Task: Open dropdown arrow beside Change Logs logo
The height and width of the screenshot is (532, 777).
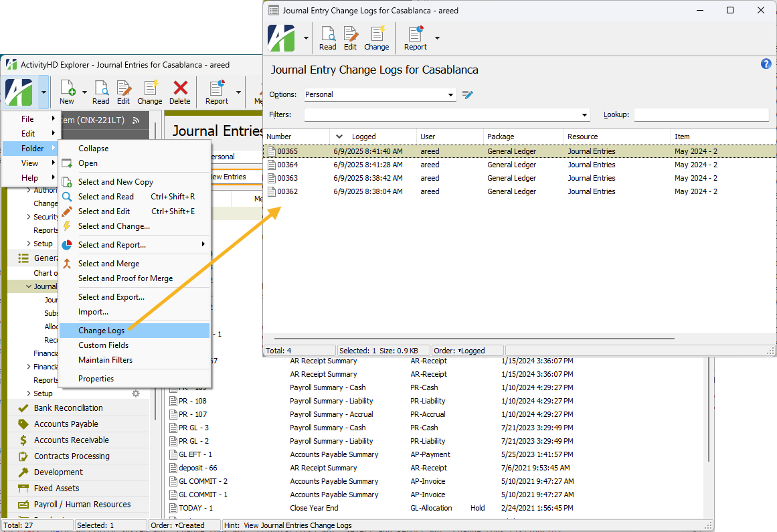Action: click(x=306, y=38)
